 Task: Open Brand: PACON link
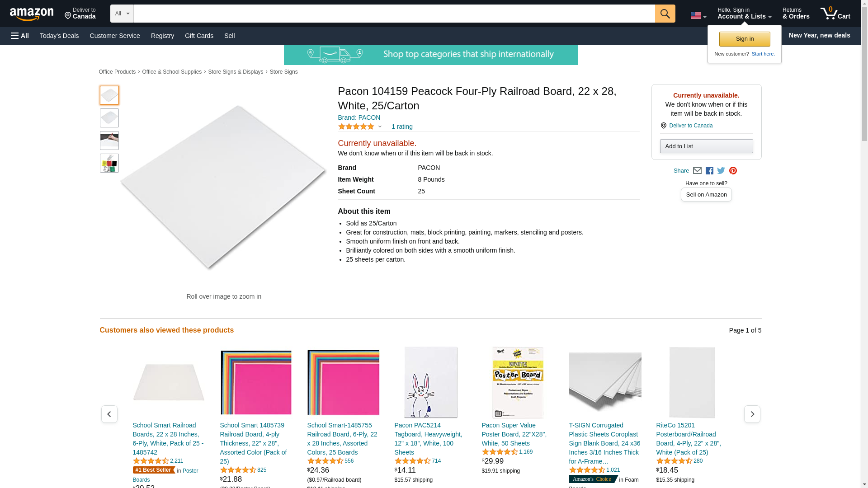[359, 117]
